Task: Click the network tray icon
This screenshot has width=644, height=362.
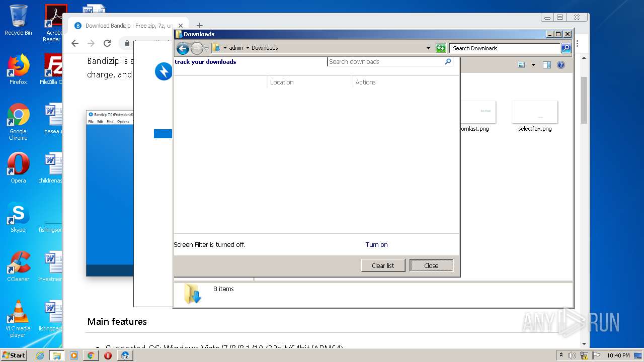Action: point(584,355)
